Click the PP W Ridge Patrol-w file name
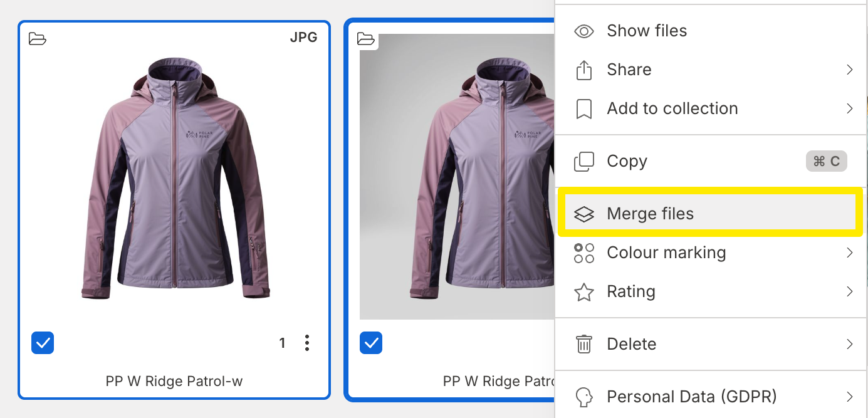 174,380
